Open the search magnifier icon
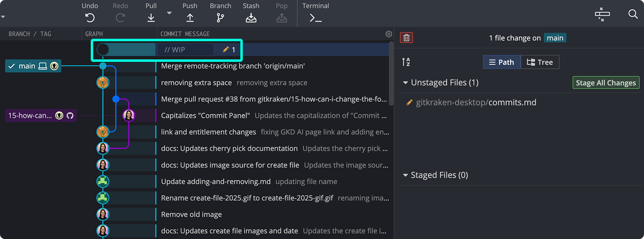Viewport: 644px width, 239px height. tap(633, 14)
